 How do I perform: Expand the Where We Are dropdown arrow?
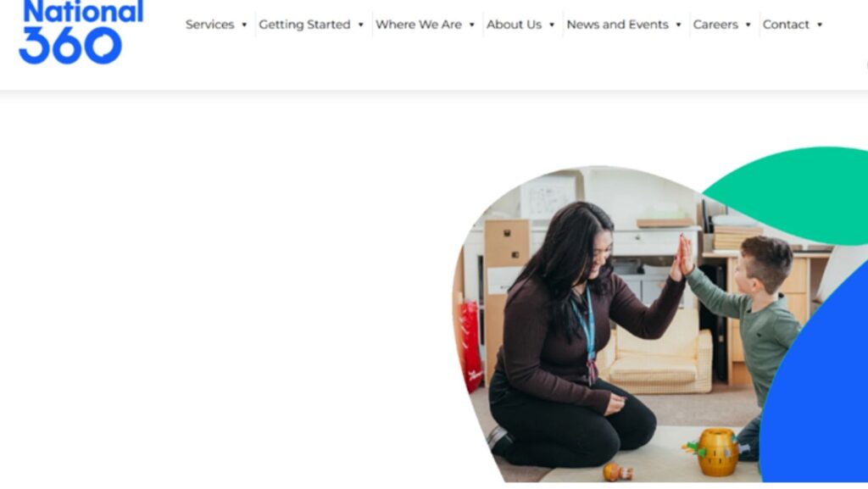click(472, 25)
